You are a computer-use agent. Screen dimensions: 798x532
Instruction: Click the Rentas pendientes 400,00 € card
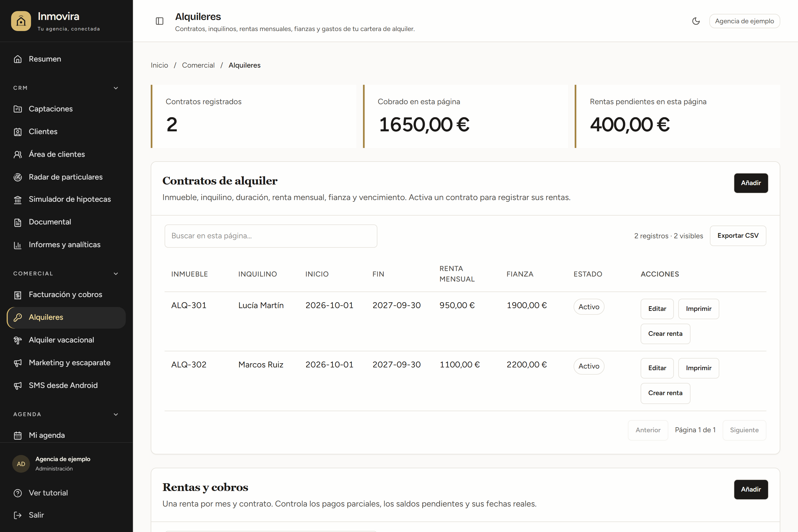(x=677, y=116)
